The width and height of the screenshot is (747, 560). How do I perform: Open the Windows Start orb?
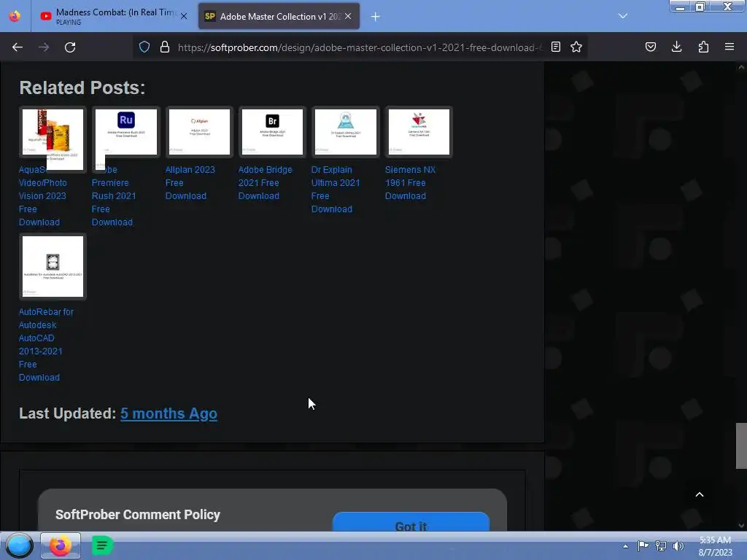coord(19,545)
